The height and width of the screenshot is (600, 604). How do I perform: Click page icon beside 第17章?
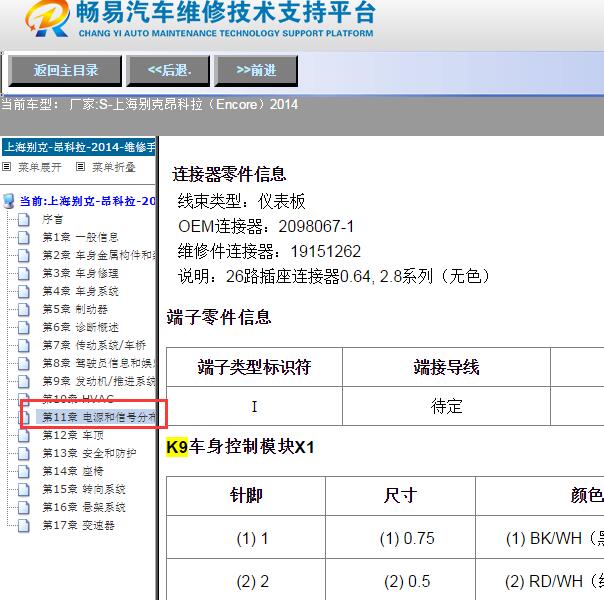click(x=24, y=525)
